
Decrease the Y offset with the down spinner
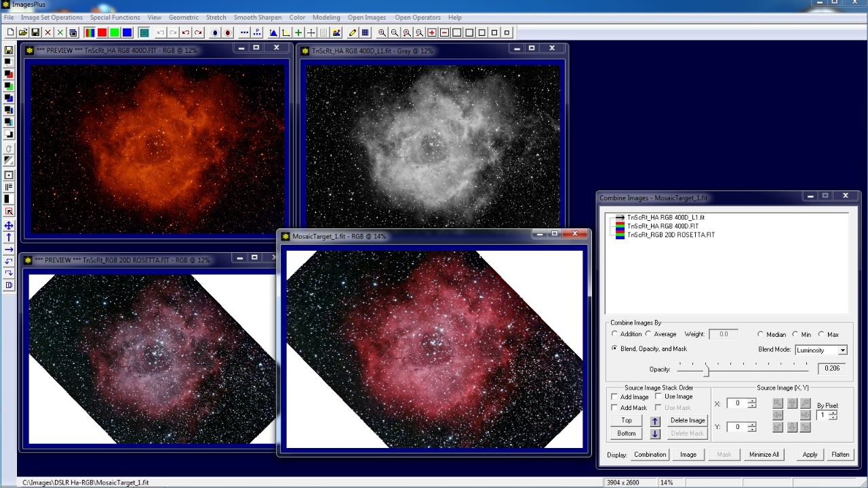752,430
